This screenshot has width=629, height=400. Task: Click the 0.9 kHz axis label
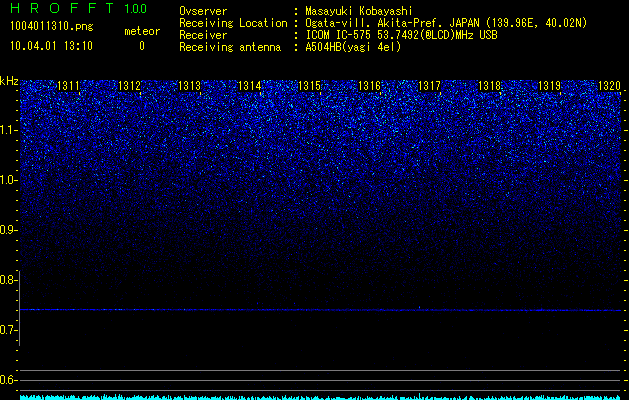click(x=8, y=230)
